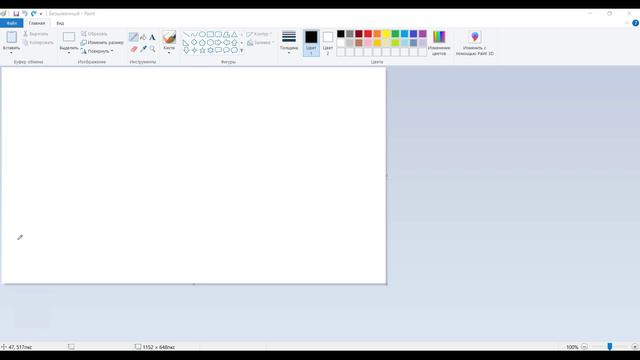The image size is (640, 360).
Task: Open the File (Файл) menu
Action: (x=12, y=23)
